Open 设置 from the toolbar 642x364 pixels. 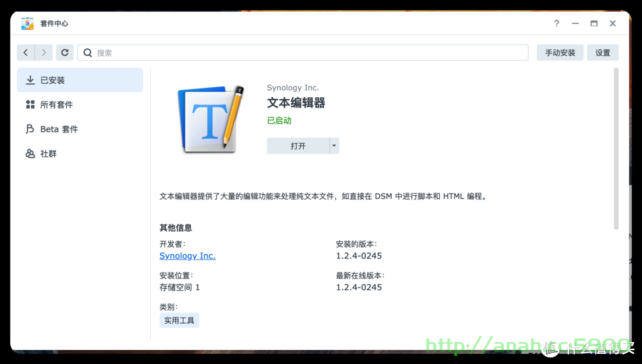click(602, 52)
